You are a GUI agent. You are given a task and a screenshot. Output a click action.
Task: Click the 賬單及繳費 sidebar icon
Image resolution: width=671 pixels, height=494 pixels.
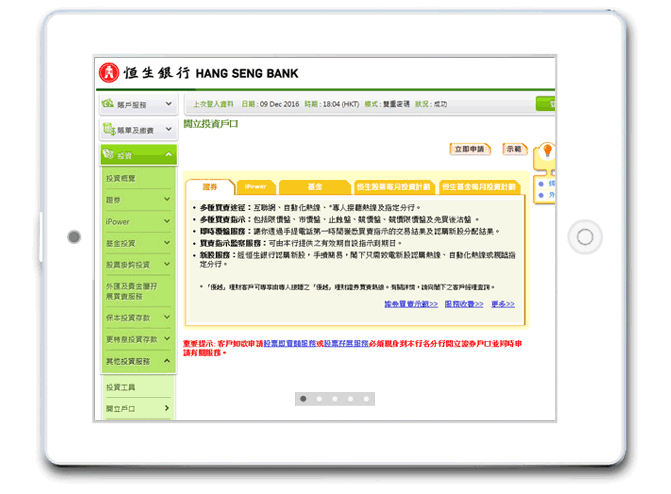pyautogui.click(x=108, y=130)
